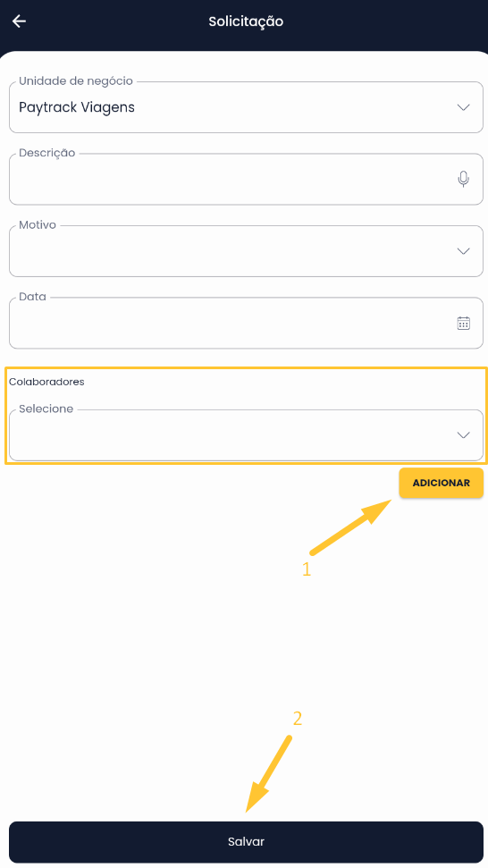Expand the Motivo dropdown chevron
Viewport: 488px width, 868px height.
(464, 251)
